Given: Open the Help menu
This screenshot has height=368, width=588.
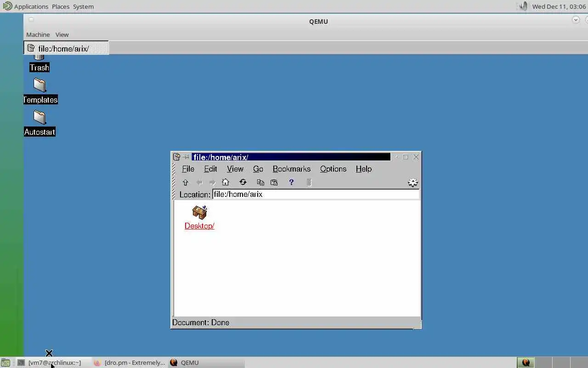Looking at the screenshot, I should pyautogui.click(x=364, y=169).
